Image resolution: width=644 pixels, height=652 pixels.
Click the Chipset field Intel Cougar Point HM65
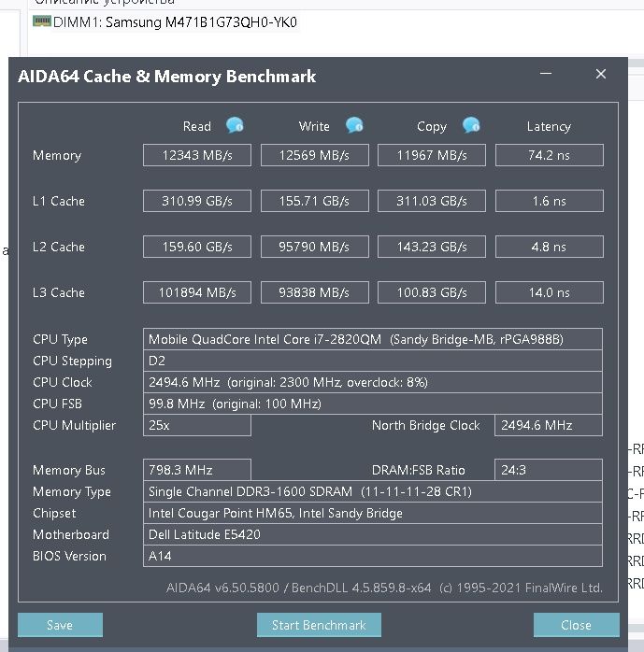pyautogui.click(x=373, y=513)
